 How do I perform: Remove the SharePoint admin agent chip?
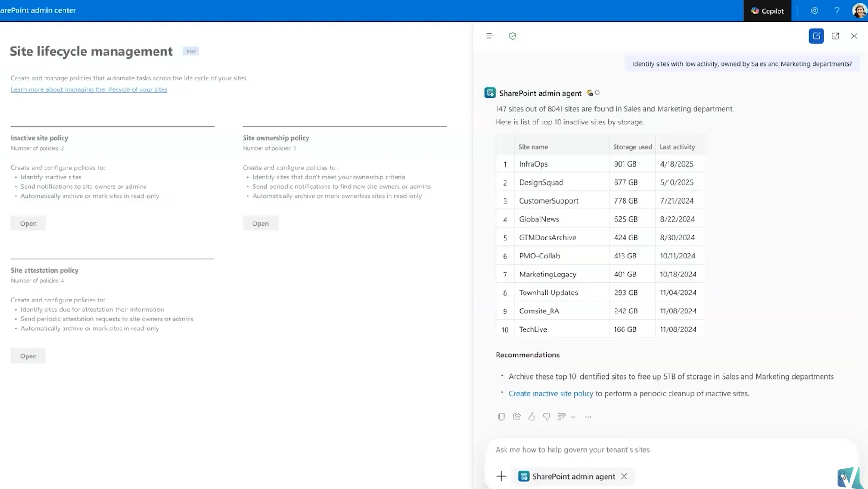pyautogui.click(x=624, y=476)
